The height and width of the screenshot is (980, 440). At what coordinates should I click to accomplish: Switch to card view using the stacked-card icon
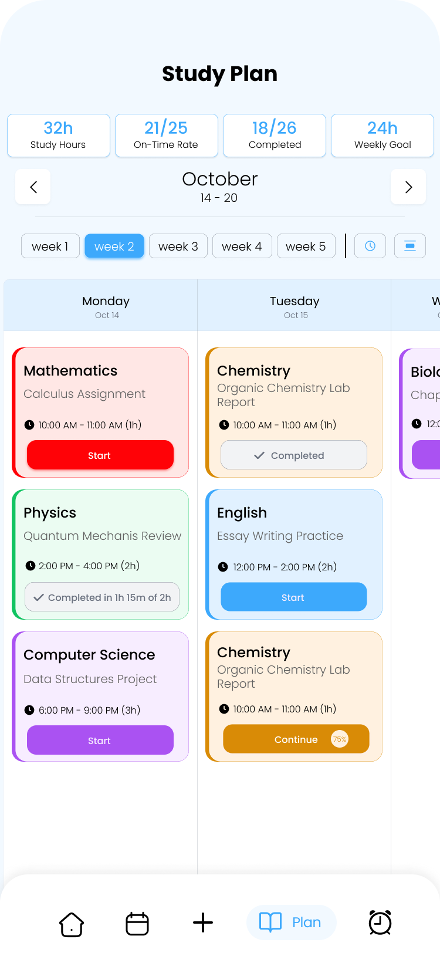click(x=409, y=246)
